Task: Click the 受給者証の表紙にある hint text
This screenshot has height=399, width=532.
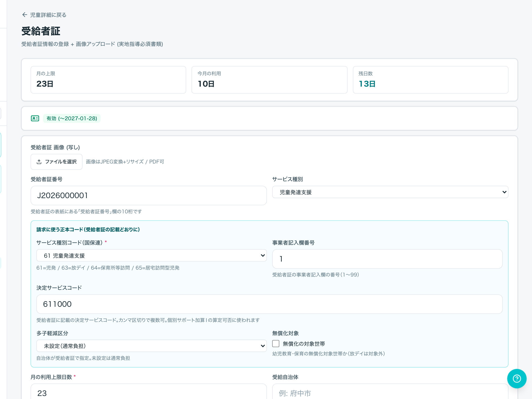Action: tap(86, 212)
